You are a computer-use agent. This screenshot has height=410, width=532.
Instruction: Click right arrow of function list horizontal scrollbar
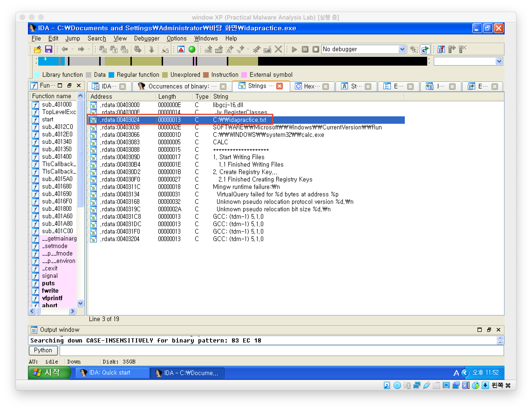[x=72, y=311]
